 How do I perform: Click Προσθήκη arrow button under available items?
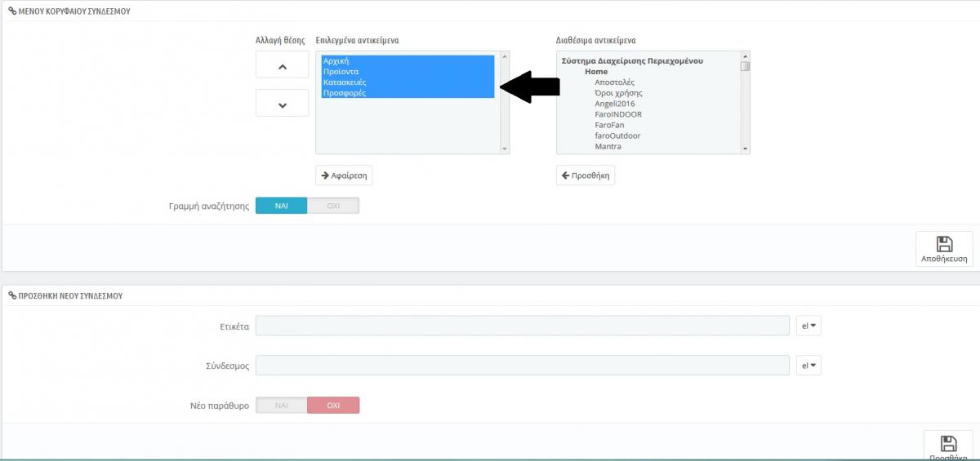586,175
